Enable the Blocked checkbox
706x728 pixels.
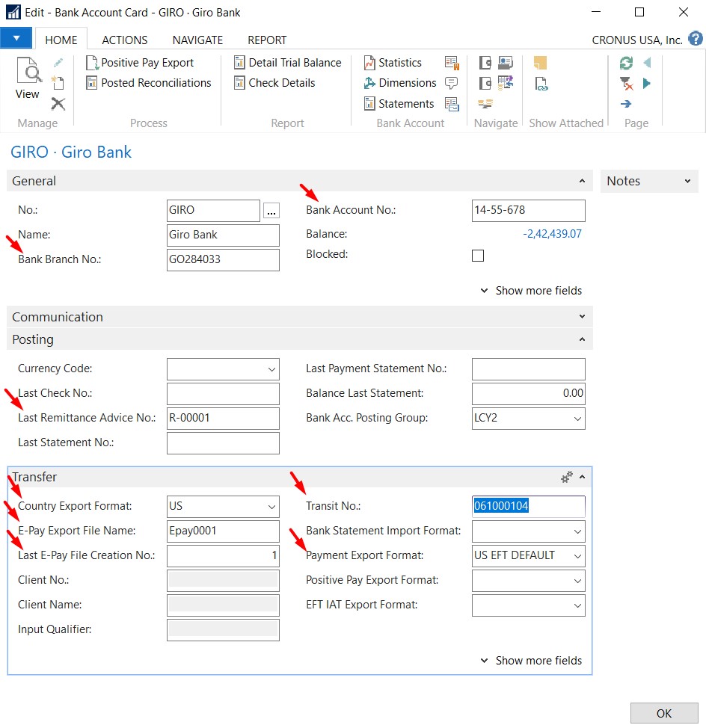click(x=477, y=255)
